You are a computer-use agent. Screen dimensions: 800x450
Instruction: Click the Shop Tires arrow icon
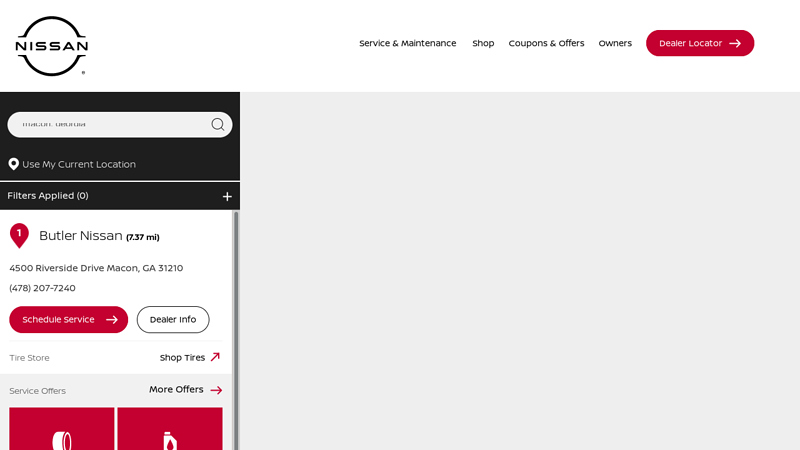[x=215, y=357]
